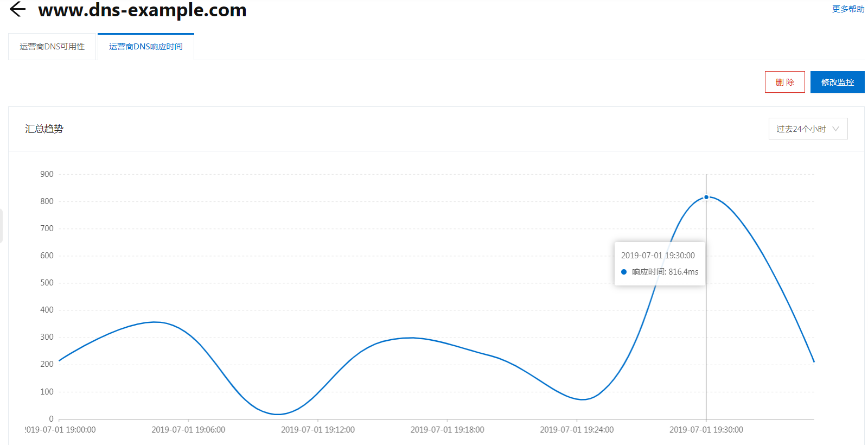Click the 2019-07-01 19:06:00 axis label
The height and width of the screenshot is (445, 868).
point(188,430)
